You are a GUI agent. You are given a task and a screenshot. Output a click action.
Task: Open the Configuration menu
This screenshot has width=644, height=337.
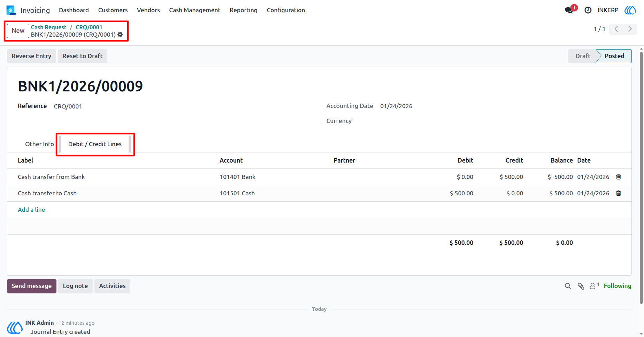tap(286, 10)
